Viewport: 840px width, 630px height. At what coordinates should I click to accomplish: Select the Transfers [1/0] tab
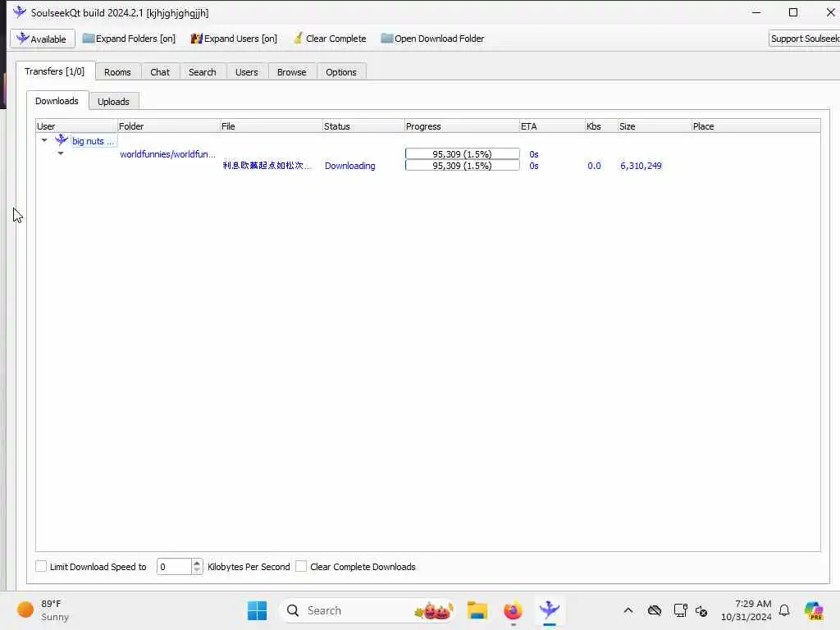tap(55, 71)
